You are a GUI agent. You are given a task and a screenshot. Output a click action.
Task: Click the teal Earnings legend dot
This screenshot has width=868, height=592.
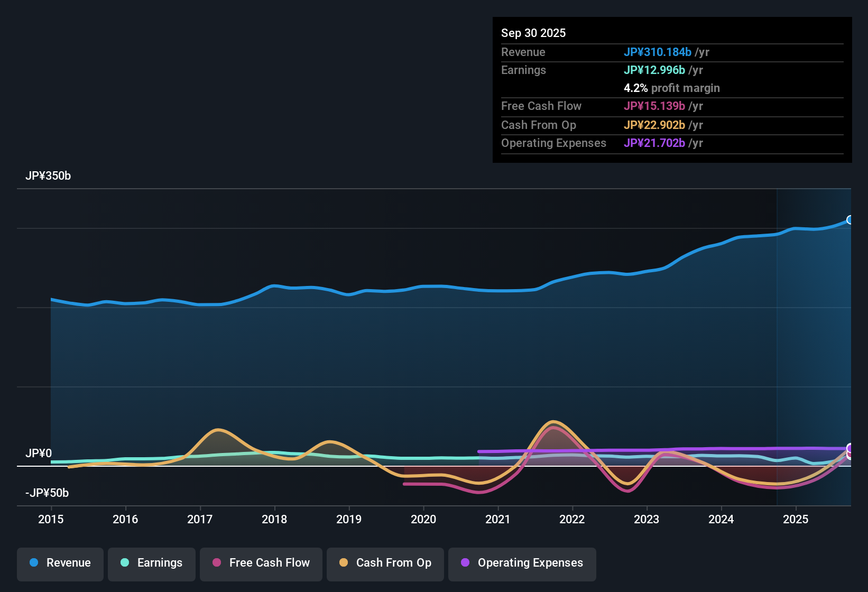(x=124, y=563)
